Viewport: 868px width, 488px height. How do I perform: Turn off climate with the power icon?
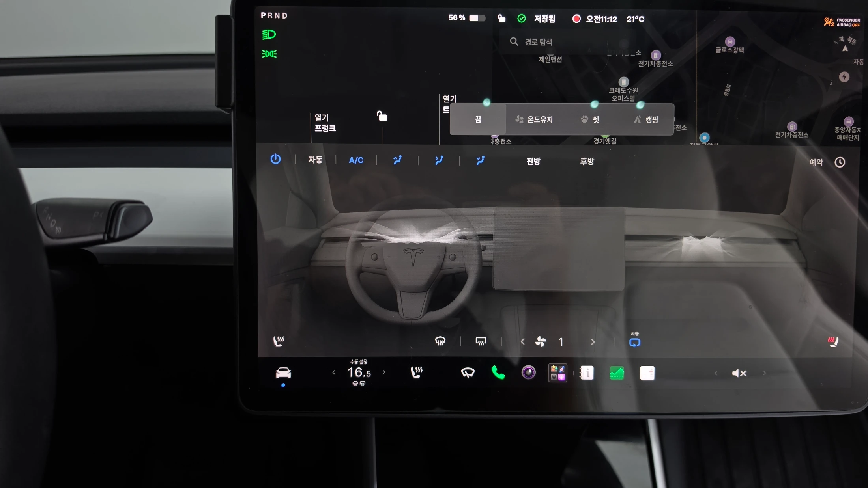coord(275,159)
